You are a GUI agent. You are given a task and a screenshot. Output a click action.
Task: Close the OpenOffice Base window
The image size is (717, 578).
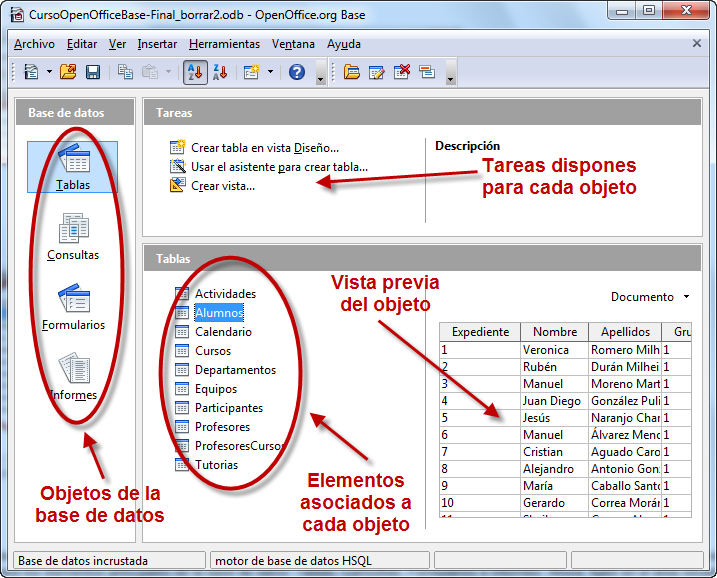tap(686, 11)
